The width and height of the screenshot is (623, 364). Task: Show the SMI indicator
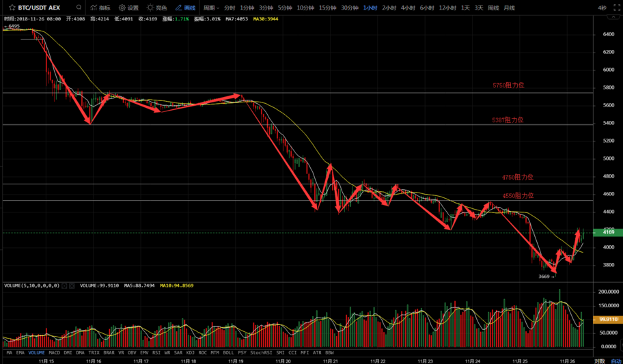(x=281, y=352)
